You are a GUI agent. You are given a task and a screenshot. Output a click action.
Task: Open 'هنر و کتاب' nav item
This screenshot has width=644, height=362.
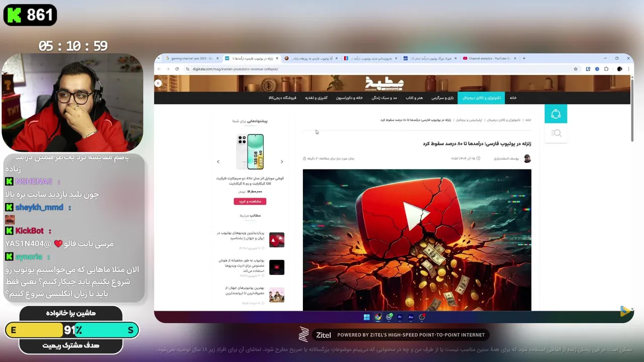pos(414,98)
